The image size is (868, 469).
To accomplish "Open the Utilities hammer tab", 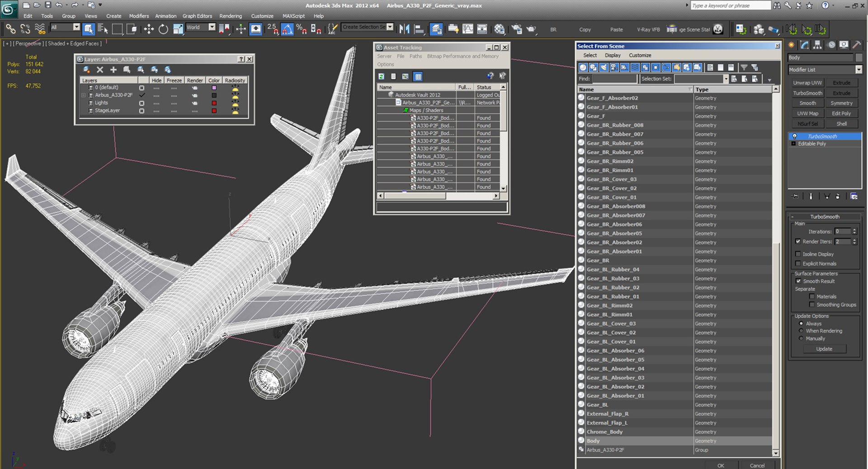I will (x=857, y=45).
